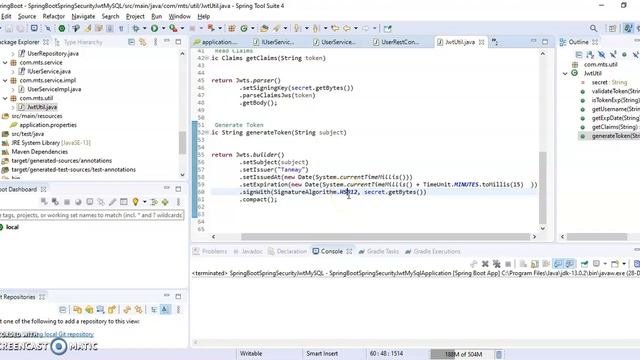
Task: Toggle hide non-public members in Outline
Action: [x=624, y=54]
